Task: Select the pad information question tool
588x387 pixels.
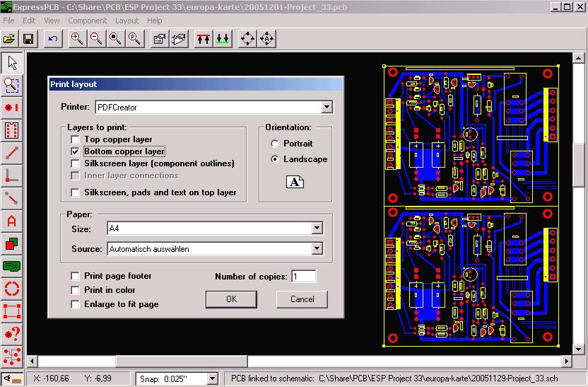Action: tap(11, 334)
